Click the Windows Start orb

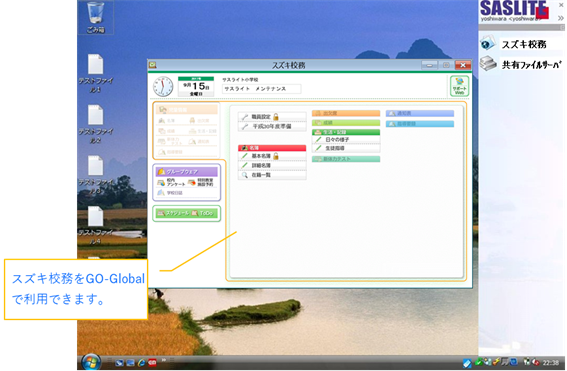pos(91,362)
